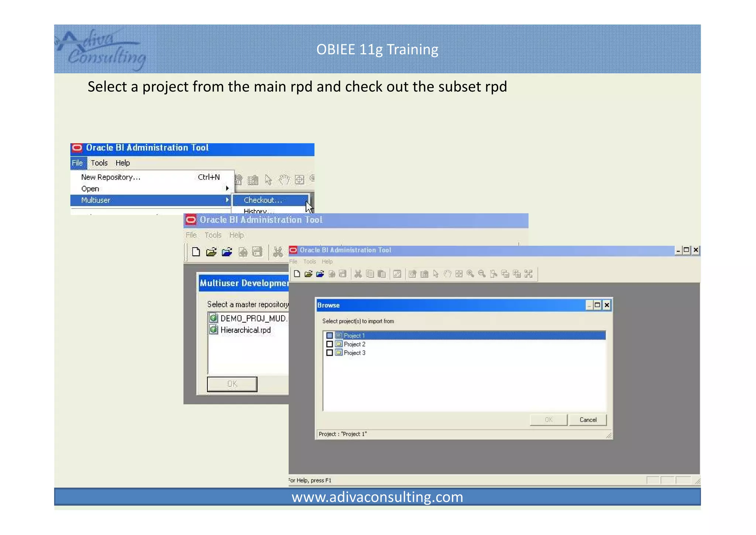
Task: Select the Hierarchical.rpd repository
Action: (x=240, y=330)
